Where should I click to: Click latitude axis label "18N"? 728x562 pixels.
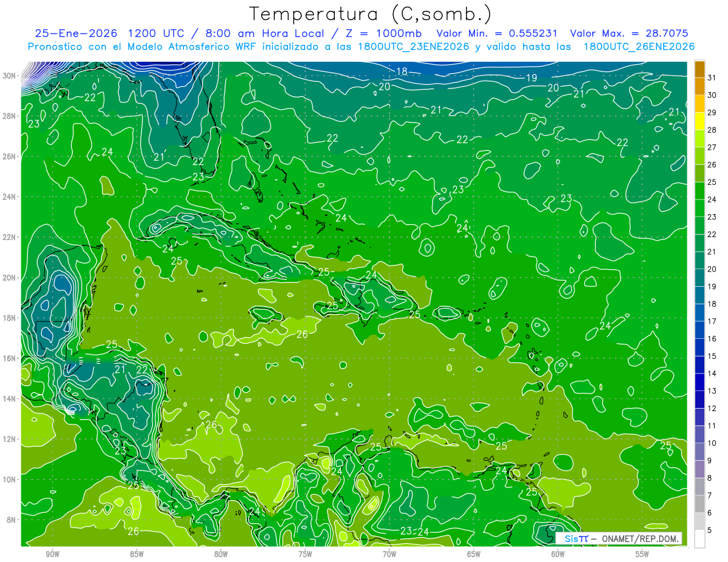click(10, 318)
